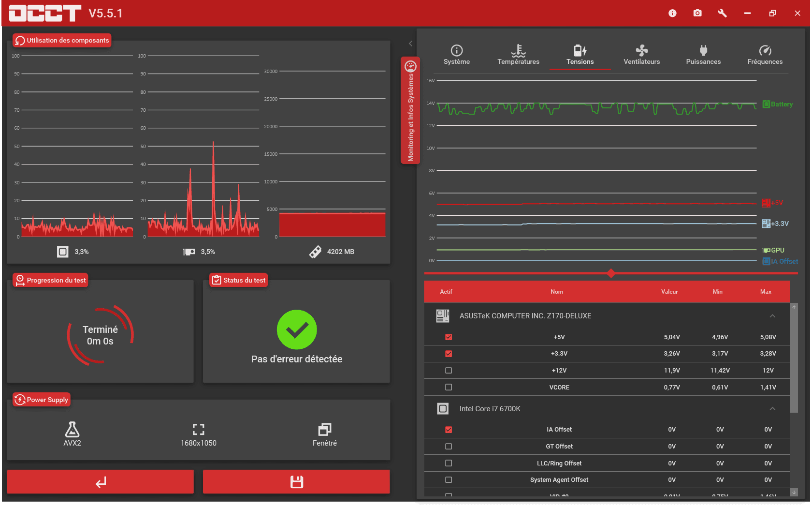Click the +5V legend icon

(766, 203)
